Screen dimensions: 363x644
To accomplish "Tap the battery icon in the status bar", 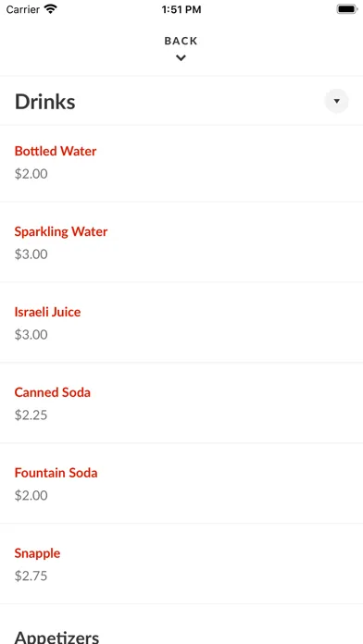I will click(347, 9).
